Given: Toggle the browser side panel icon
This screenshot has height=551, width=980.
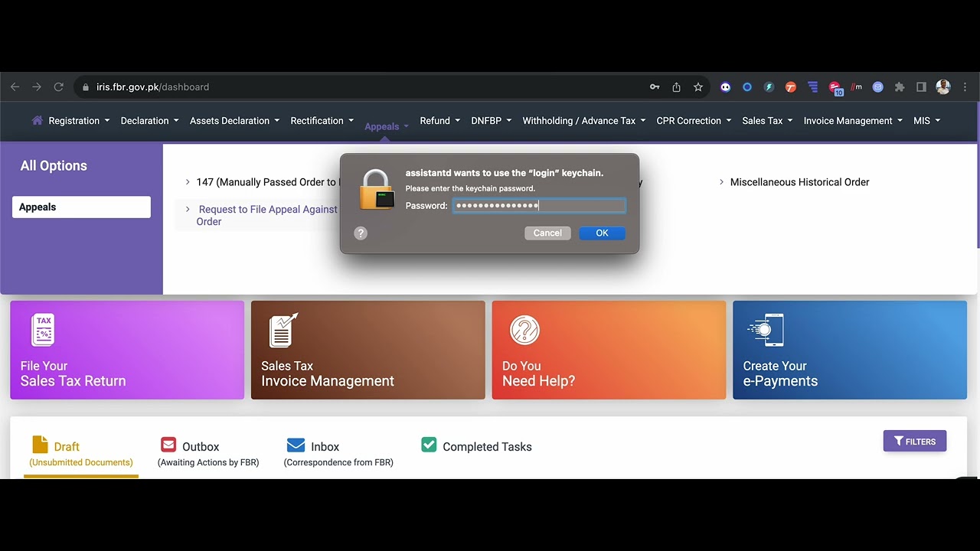Looking at the screenshot, I should click(922, 87).
